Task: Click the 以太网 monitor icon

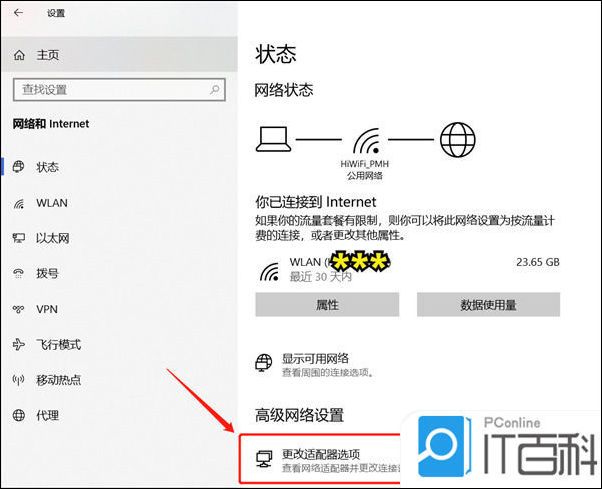Action: pos(18,238)
